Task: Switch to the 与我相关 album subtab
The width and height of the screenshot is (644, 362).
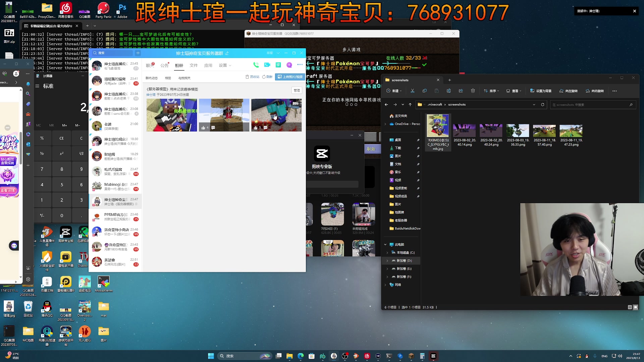Action: (x=184, y=77)
